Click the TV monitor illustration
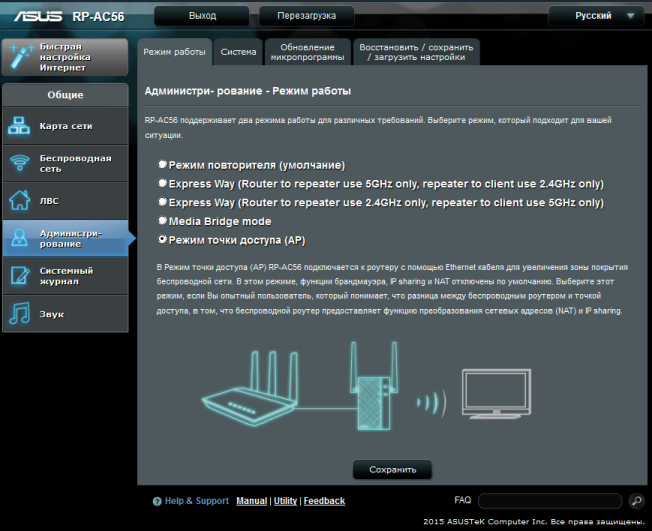 click(x=496, y=394)
